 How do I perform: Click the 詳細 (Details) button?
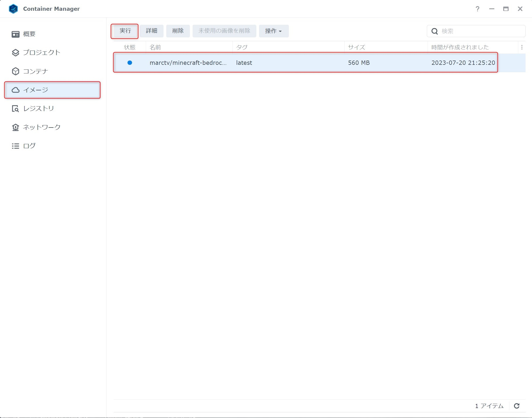point(151,31)
